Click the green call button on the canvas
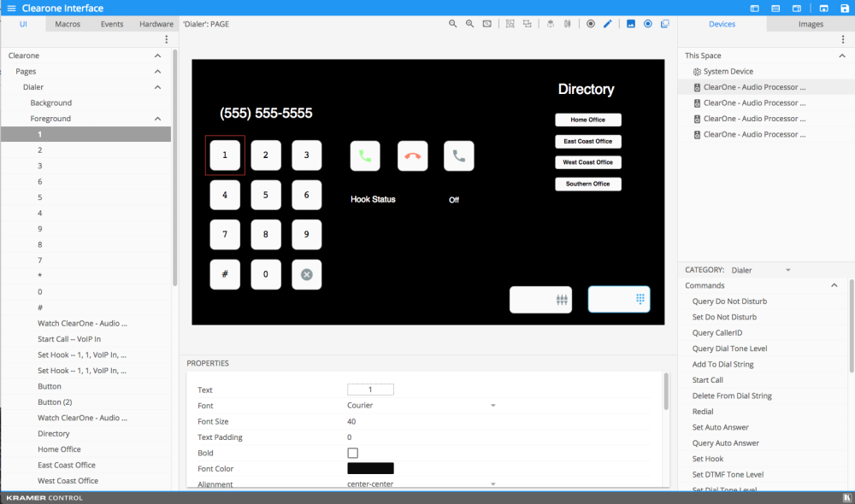The height and width of the screenshot is (504, 855). [x=365, y=155]
